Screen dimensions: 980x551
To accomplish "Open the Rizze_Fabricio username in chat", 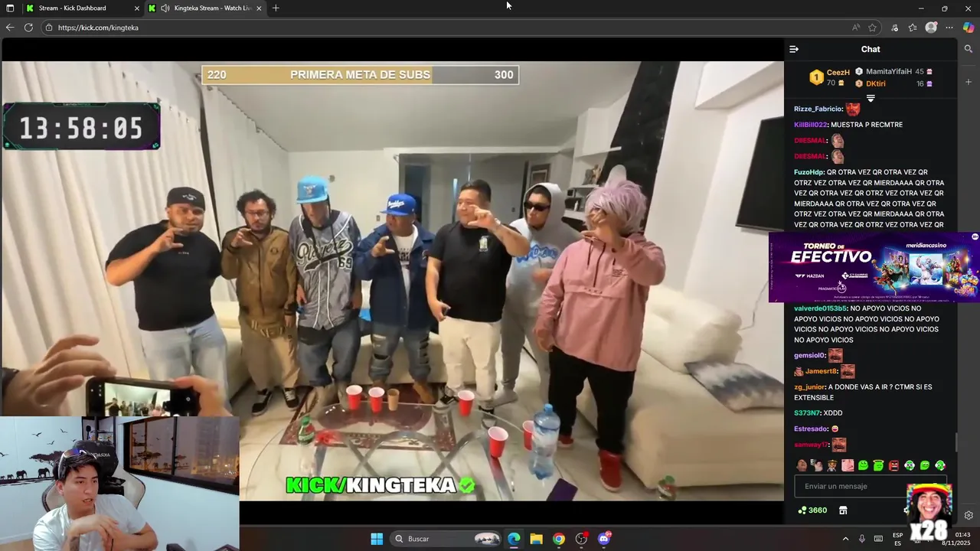I will (x=818, y=109).
